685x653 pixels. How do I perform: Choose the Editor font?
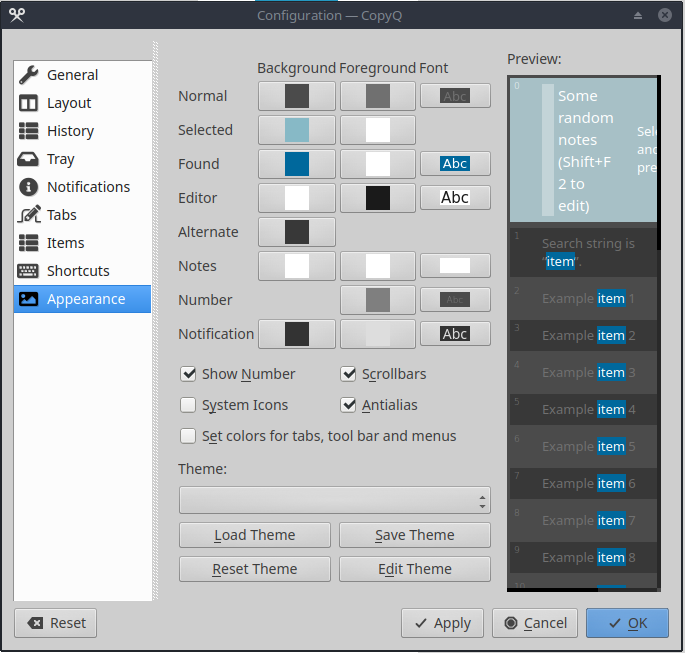point(455,198)
